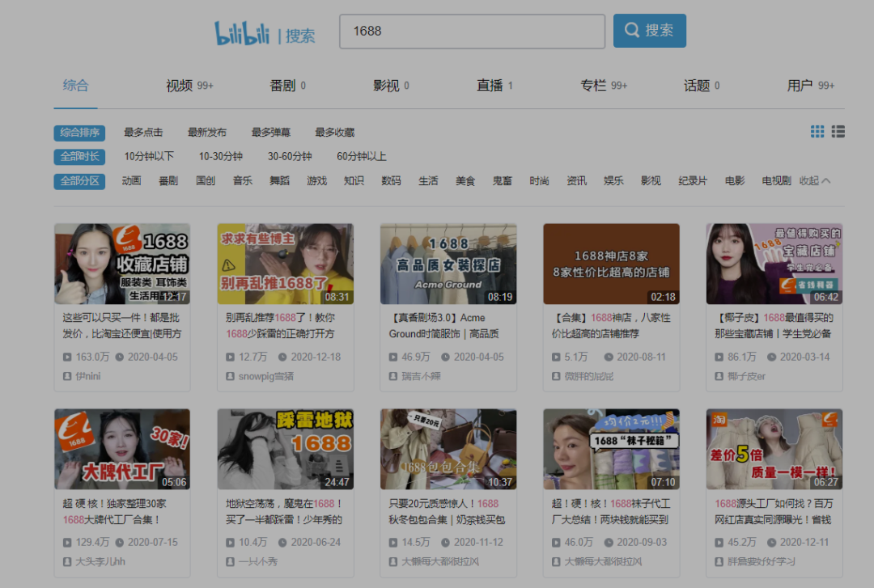Switch to the 视频 tab
The width and height of the screenshot is (874, 588).
189,85
